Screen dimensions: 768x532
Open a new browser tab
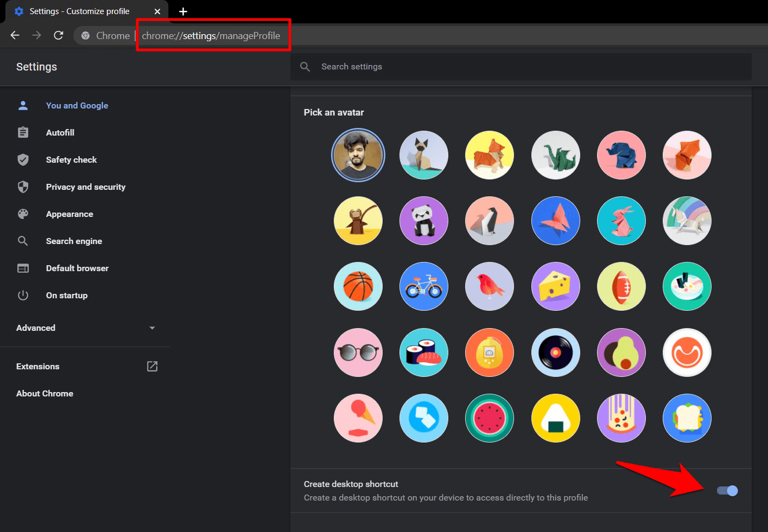tap(183, 11)
